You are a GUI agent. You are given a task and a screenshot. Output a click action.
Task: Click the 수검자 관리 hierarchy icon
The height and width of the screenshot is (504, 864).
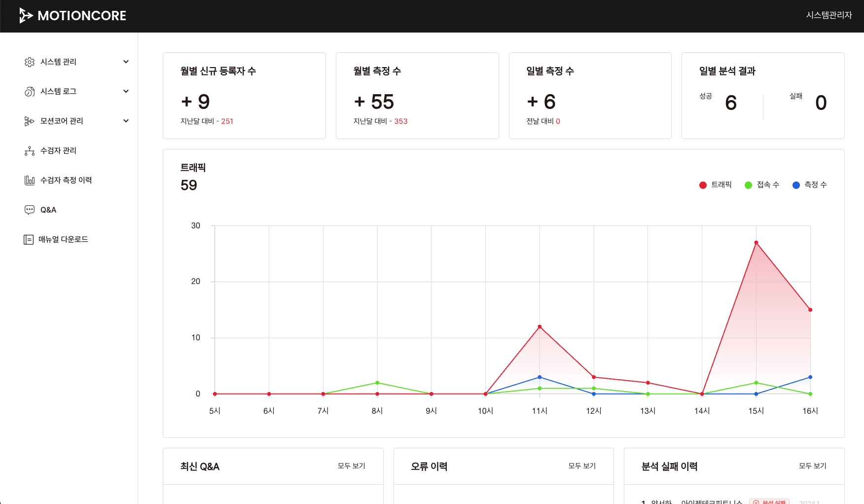coord(30,150)
